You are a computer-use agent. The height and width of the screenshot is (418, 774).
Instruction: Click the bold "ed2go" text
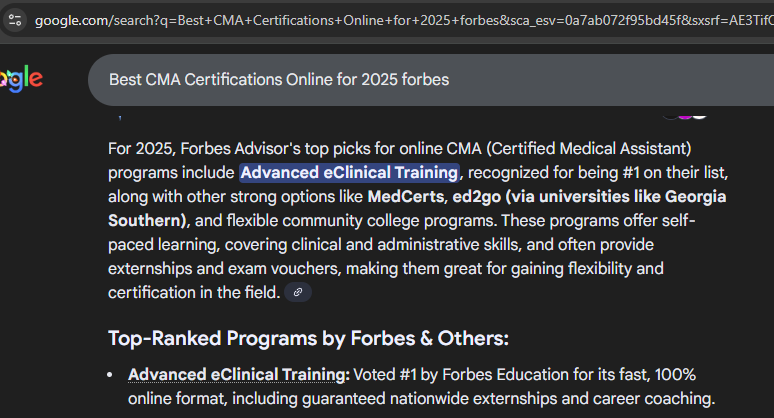click(x=478, y=196)
